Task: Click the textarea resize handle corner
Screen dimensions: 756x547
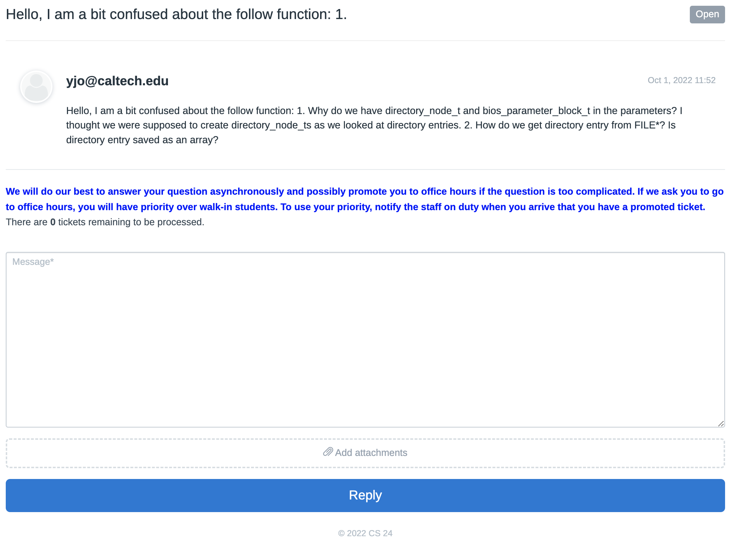Action: (721, 424)
